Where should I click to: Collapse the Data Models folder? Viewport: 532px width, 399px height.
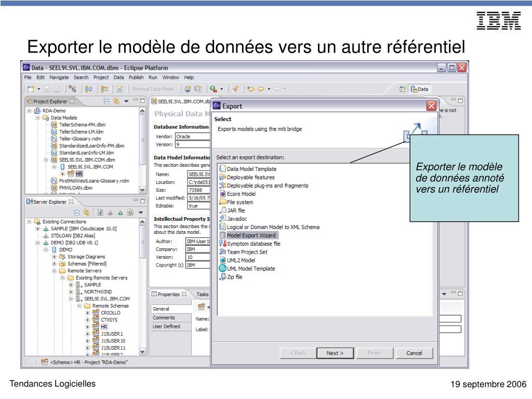pyautogui.click(x=37, y=118)
